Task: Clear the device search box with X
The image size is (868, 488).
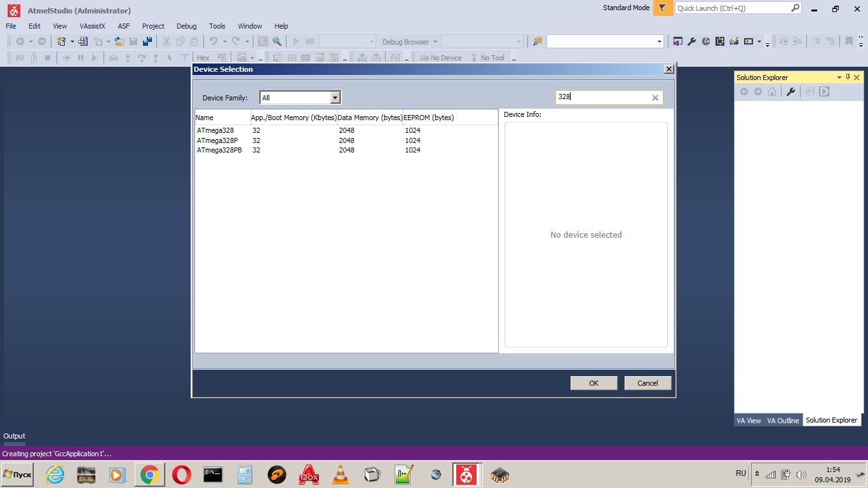Action: tap(655, 98)
